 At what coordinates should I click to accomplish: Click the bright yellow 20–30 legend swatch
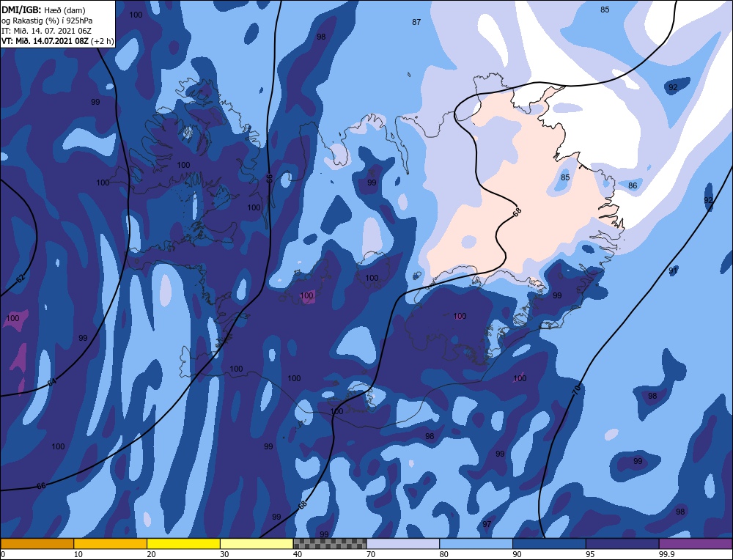(183, 544)
